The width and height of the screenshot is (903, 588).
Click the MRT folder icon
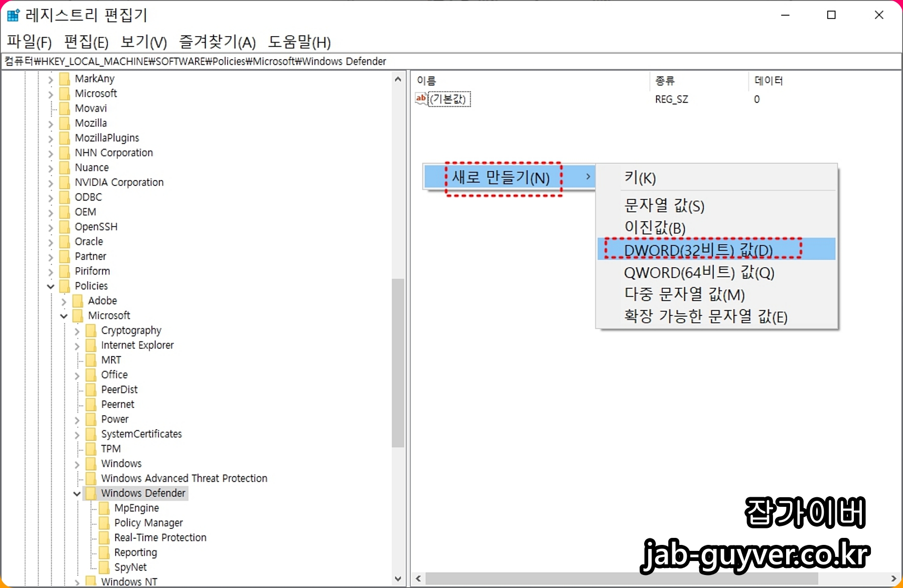pos(91,360)
